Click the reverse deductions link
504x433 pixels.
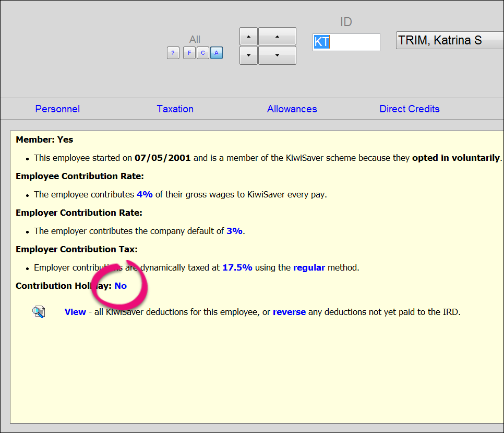(x=289, y=312)
